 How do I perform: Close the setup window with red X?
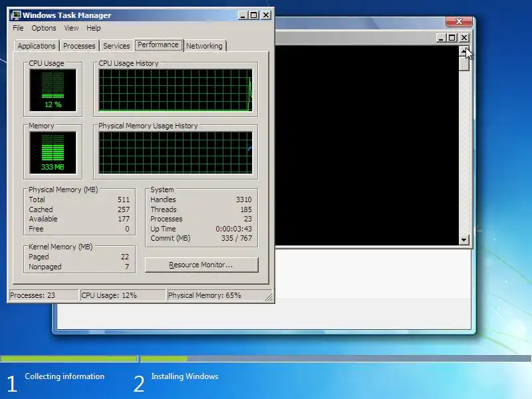coord(459,21)
